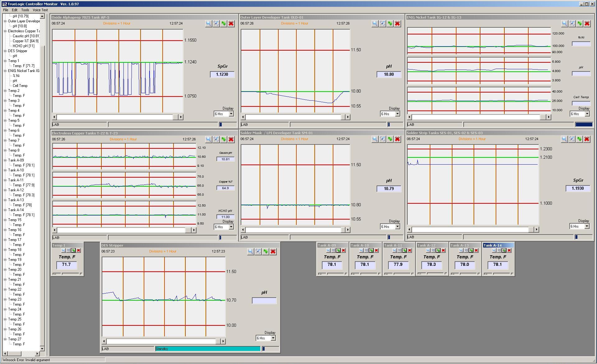Open Display dropdown in Oxide Alphaprep panel
Image resolution: width=597 pixels, height=364 pixels.
click(x=231, y=114)
